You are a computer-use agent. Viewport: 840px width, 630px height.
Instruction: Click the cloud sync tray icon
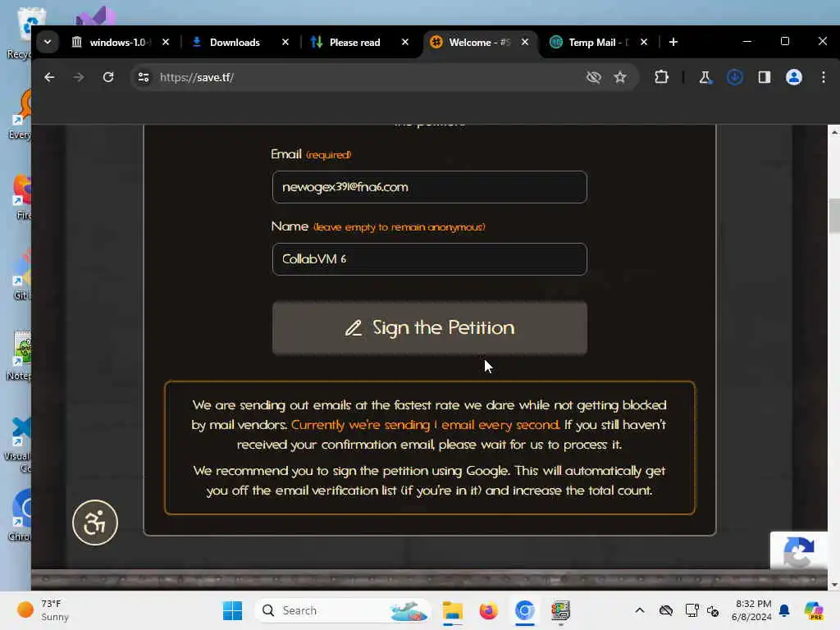click(666, 610)
